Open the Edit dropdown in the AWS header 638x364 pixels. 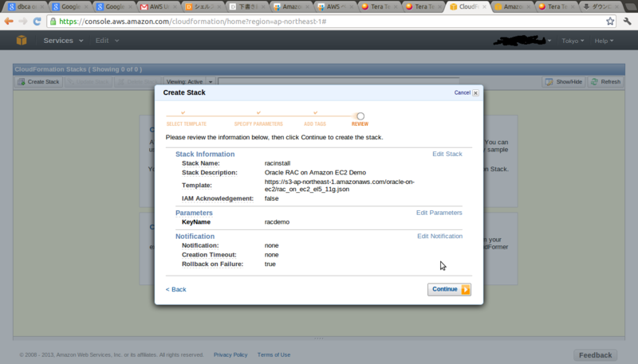107,41
